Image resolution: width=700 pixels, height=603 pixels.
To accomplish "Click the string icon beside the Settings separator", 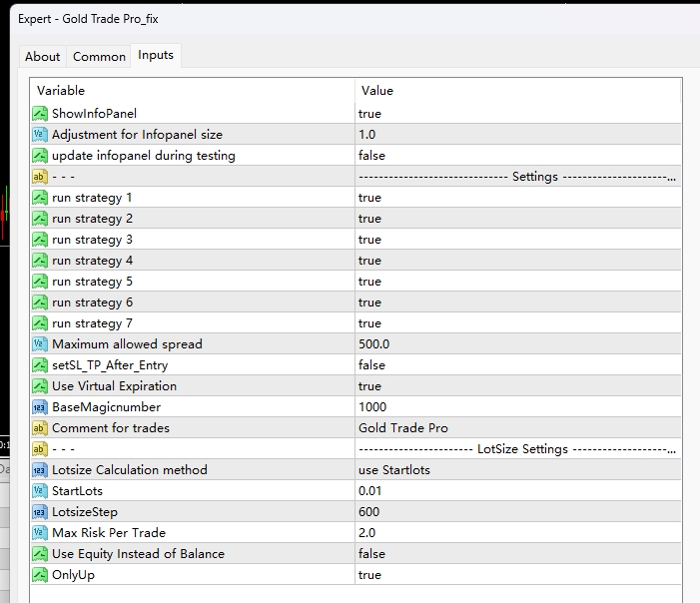I will (x=40, y=177).
